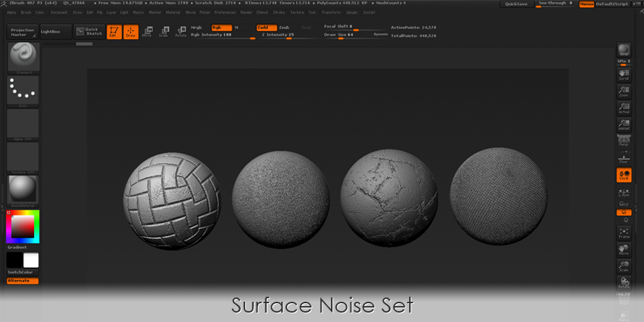
Task: Open the Texture Off selector slot
Action: 23,157
